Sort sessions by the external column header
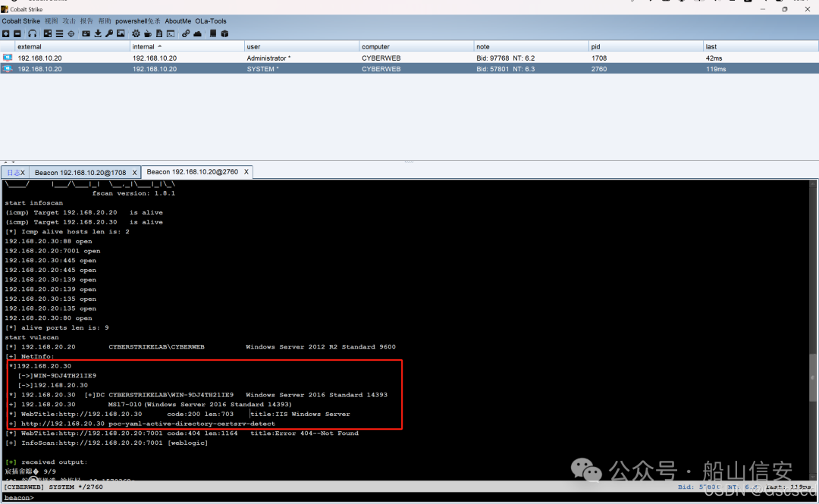Viewport: 819px width, 504px height. pyautogui.click(x=73, y=46)
